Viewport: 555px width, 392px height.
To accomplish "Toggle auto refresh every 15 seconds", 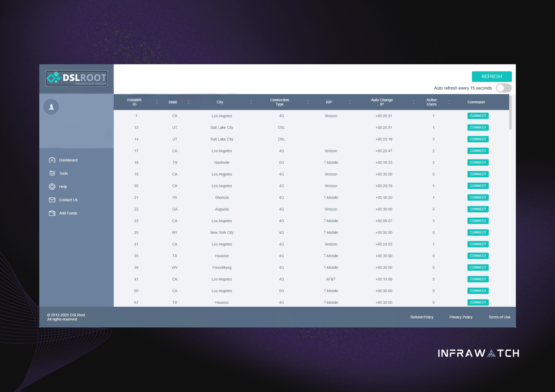I will 504,88.
